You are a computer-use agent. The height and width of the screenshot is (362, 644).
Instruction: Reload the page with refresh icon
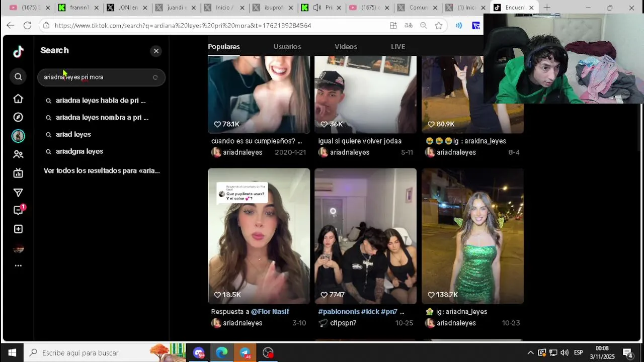tap(27, 26)
